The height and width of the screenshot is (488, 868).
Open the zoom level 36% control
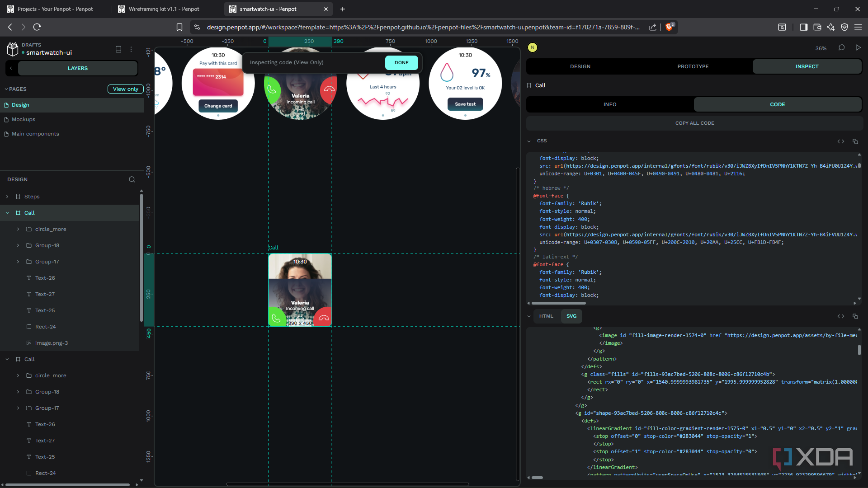click(821, 48)
